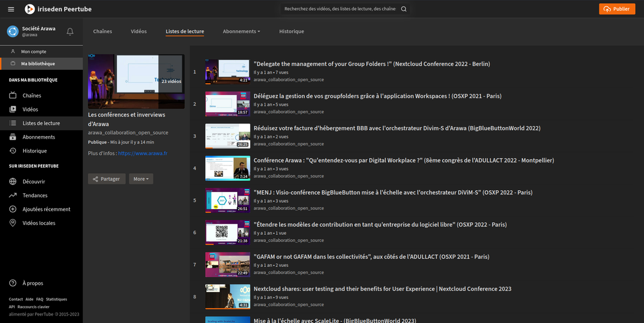Screen dimensions: 644x323
Task: Open "Étendre les modèles de contribution" title
Action: (x=380, y=224)
